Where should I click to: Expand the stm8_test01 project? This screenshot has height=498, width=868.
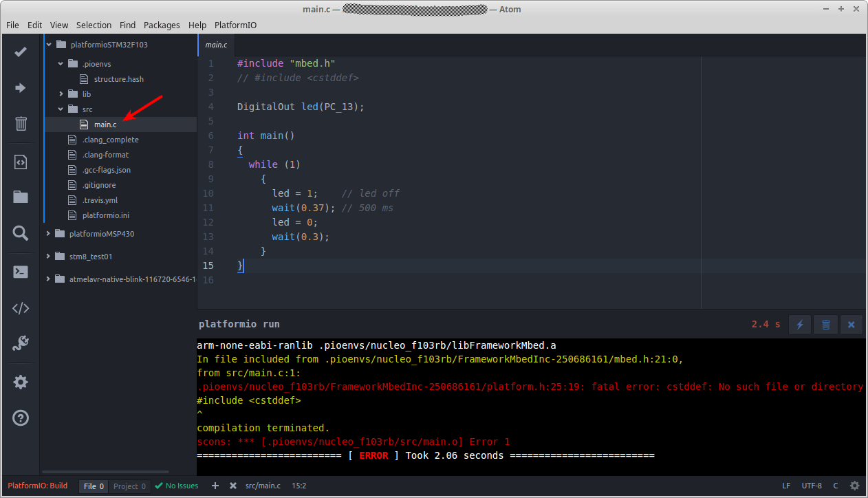pyautogui.click(x=48, y=257)
